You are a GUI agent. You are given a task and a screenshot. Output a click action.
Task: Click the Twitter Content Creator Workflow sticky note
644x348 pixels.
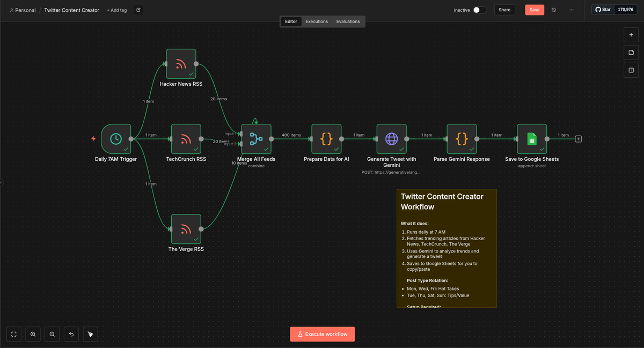(x=447, y=248)
